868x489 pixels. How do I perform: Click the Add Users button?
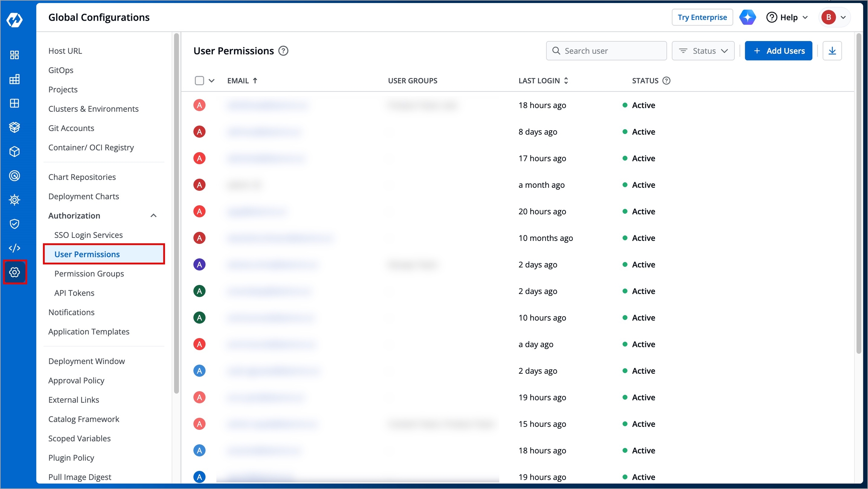click(x=778, y=51)
